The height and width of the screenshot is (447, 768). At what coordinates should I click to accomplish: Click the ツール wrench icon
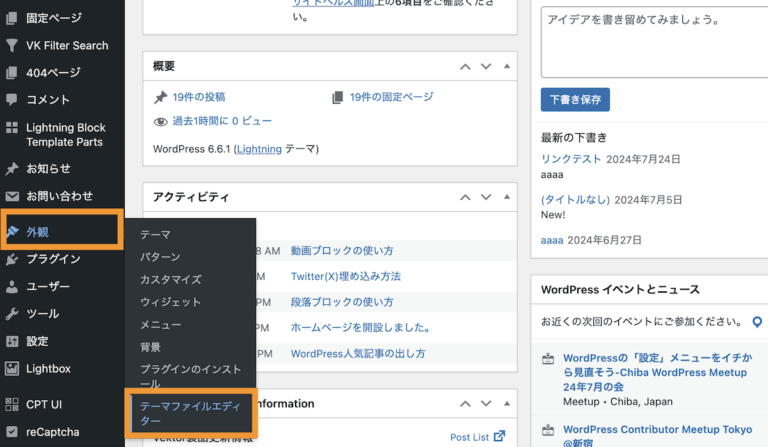pyautogui.click(x=12, y=314)
